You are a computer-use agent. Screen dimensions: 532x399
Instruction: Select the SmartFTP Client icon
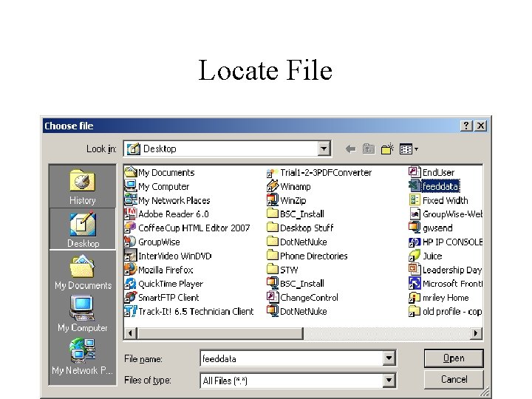click(130, 297)
